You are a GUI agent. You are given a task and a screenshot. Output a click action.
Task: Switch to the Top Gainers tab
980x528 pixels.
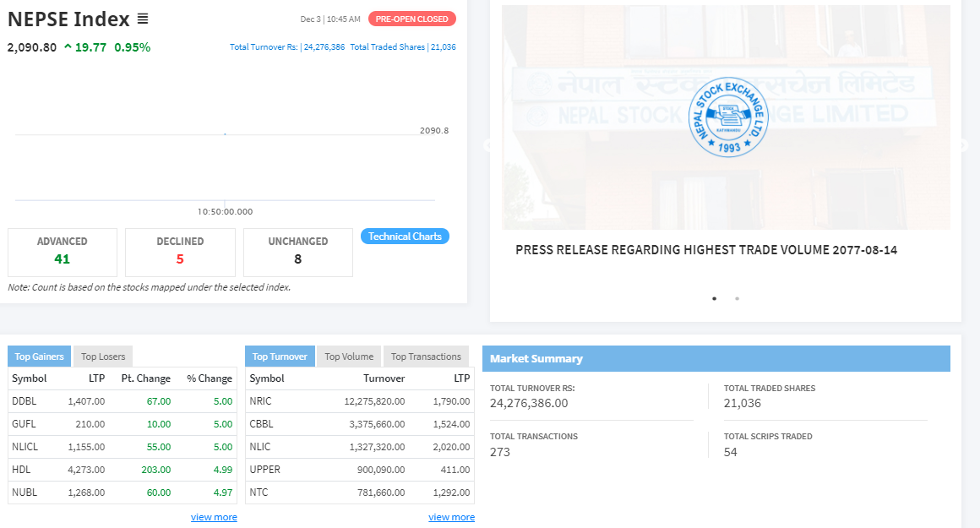click(x=40, y=357)
